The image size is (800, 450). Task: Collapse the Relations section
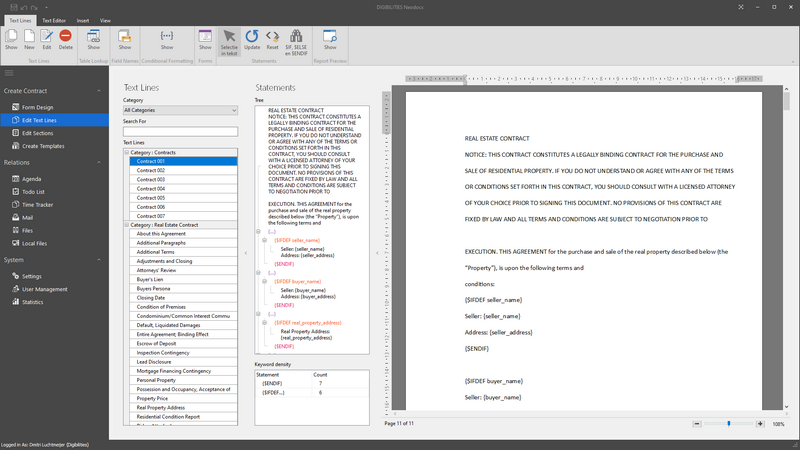coord(98,162)
